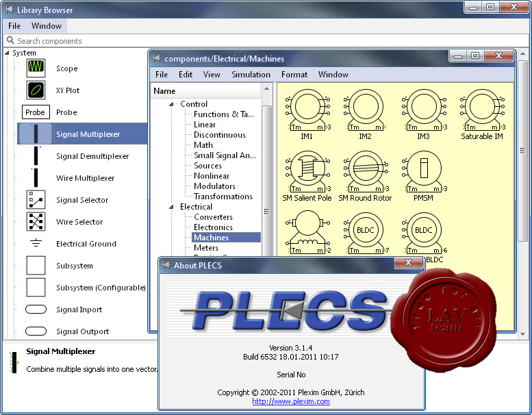The width and height of the screenshot is (532, 415).
Task: Open the Nonlinear category
Action: point(212,176)
